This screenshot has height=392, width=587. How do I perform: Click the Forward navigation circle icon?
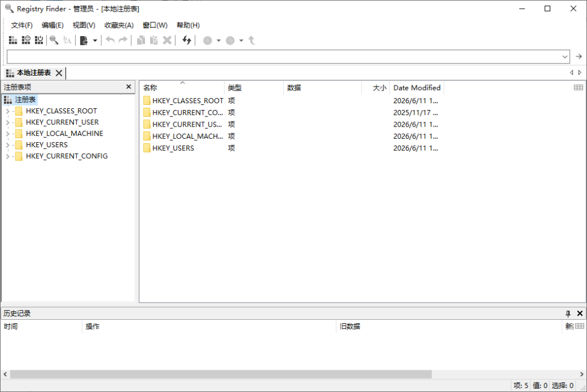click(x=230, y=41)
